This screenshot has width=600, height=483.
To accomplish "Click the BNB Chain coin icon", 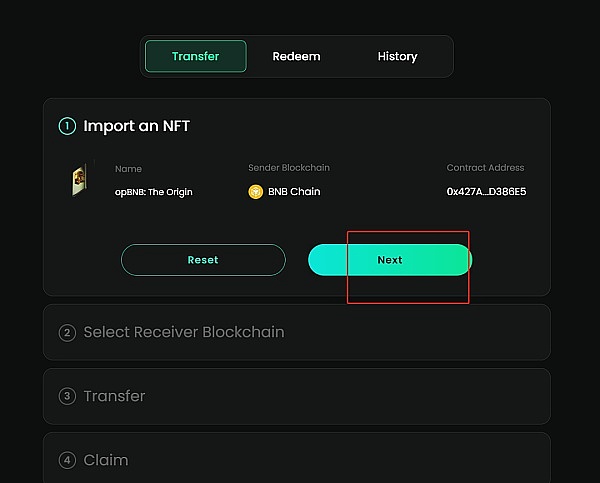I will pos(256,191).
